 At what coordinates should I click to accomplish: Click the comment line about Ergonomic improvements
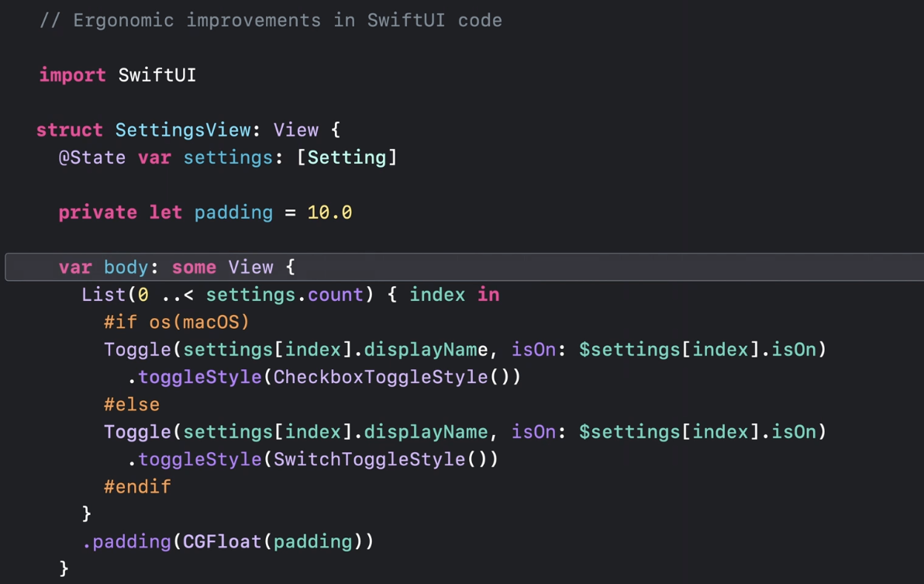(x=271, y=21)
